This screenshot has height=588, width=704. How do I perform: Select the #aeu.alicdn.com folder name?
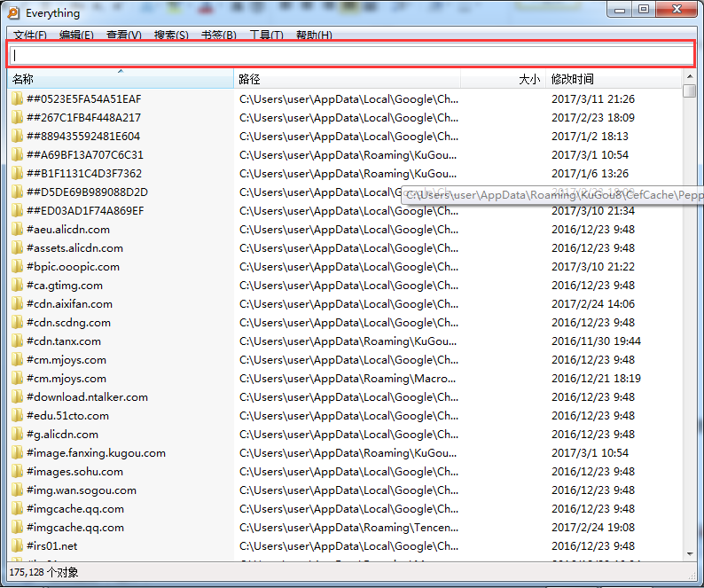[68, 230]
